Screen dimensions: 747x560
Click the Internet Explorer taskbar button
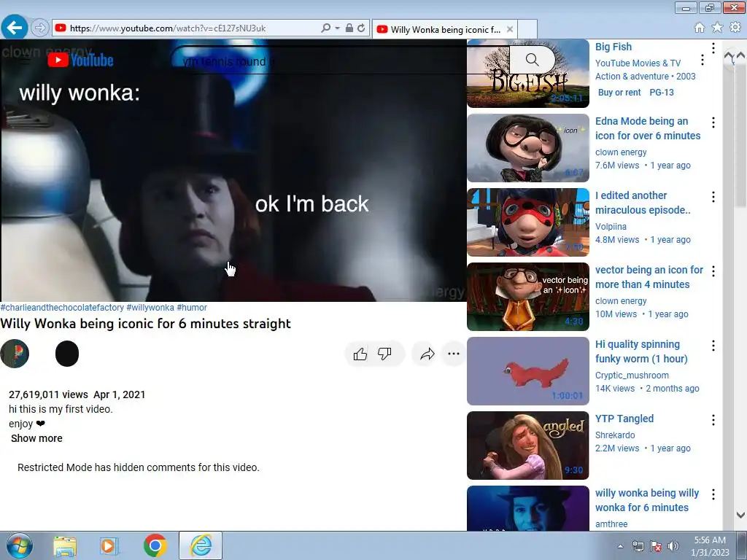(201, 545)
